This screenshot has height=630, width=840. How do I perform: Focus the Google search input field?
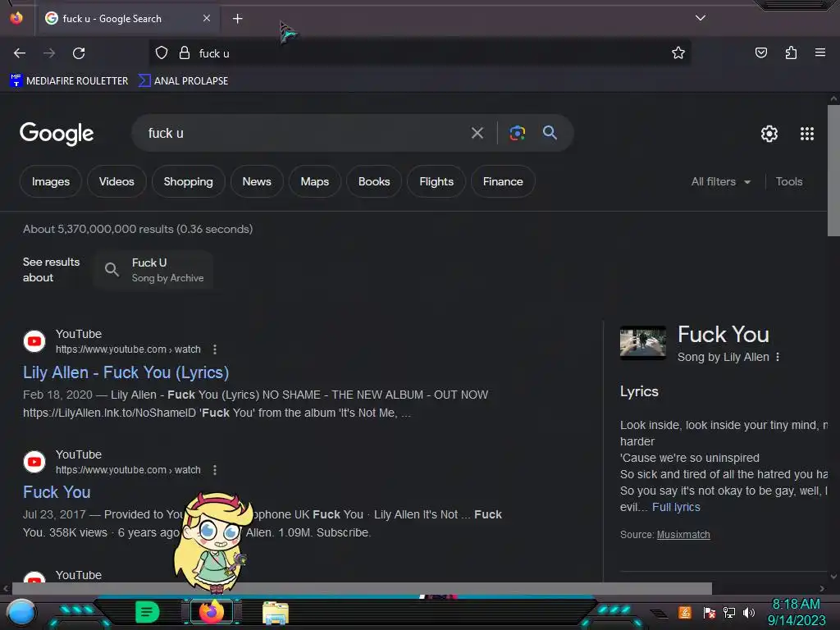point(300,133)
